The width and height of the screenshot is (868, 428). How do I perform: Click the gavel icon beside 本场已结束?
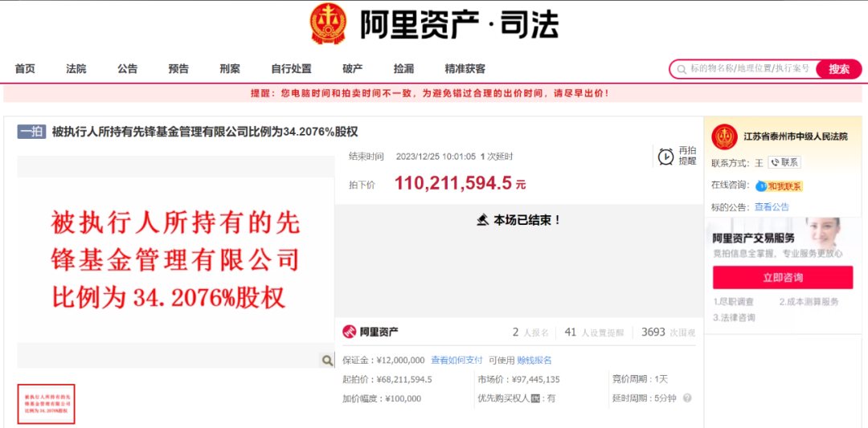click(x=482, y=220)
